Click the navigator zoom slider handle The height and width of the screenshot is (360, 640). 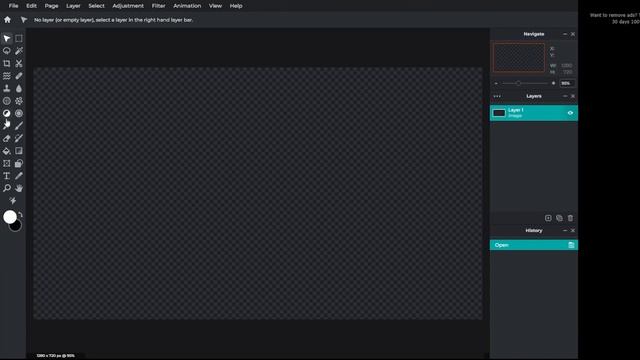tap(518, 83)
